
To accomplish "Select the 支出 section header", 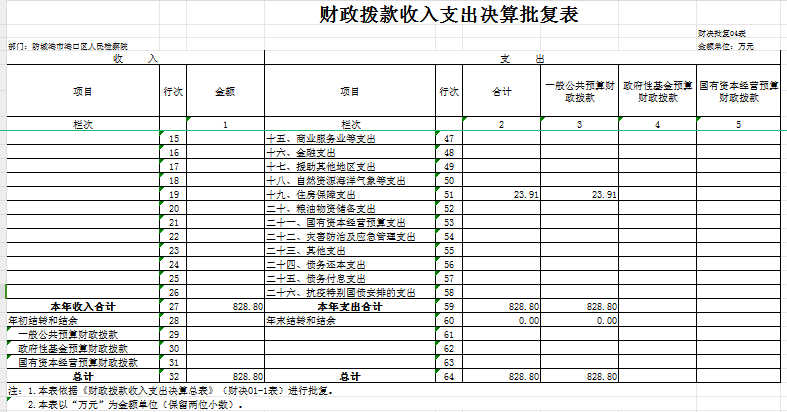I will coord(522,58).
